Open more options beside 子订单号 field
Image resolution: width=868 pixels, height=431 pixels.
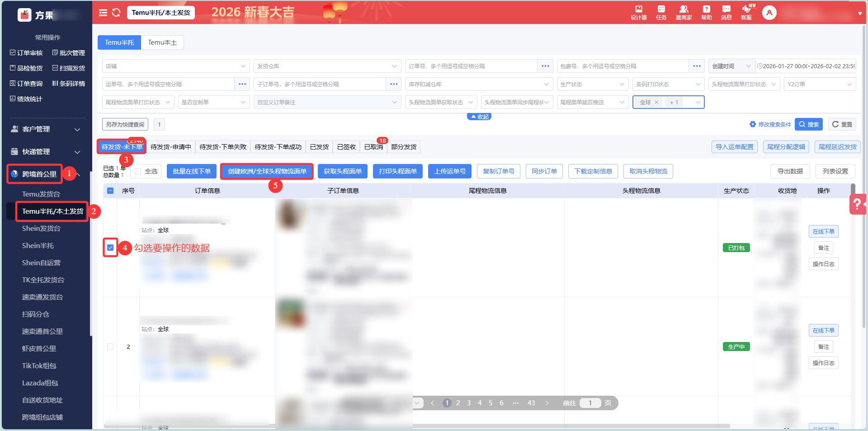click(x=394, y=84)
